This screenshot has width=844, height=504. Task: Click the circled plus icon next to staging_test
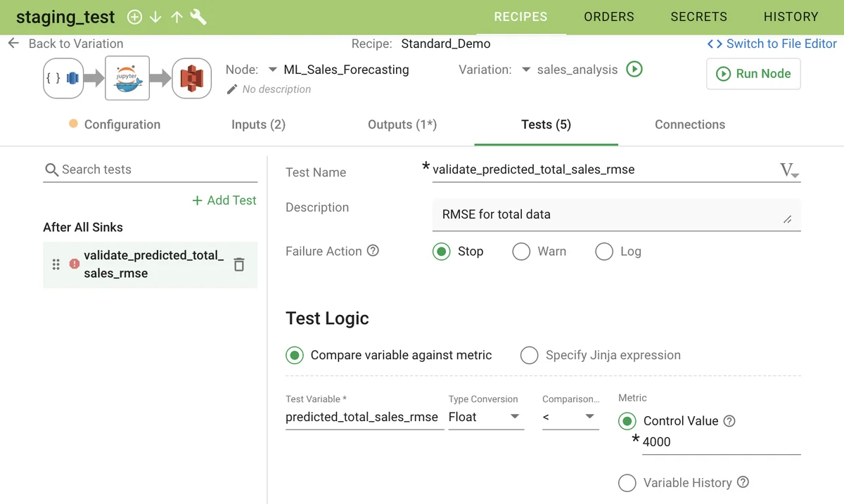134,16
